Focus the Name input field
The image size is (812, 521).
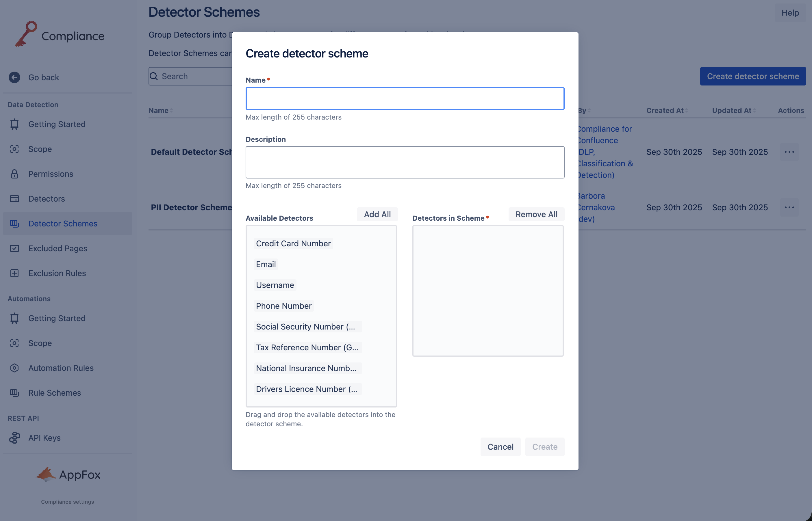click(405, 98)
